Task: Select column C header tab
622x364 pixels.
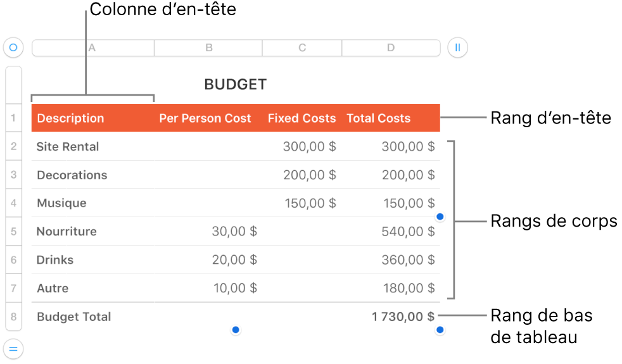Action: 302,48
